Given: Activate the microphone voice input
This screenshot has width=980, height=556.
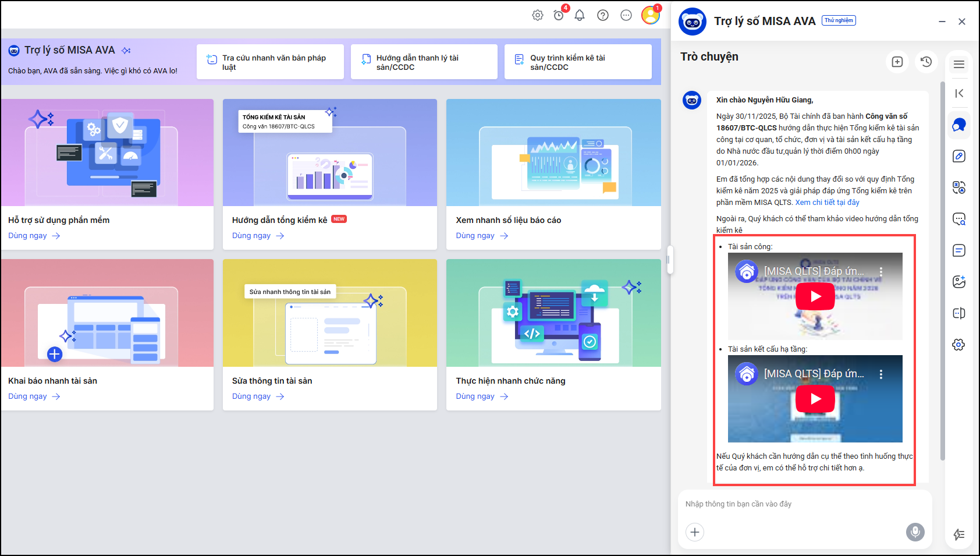Looking at the screenshot, I should click(x=915, y=532).
